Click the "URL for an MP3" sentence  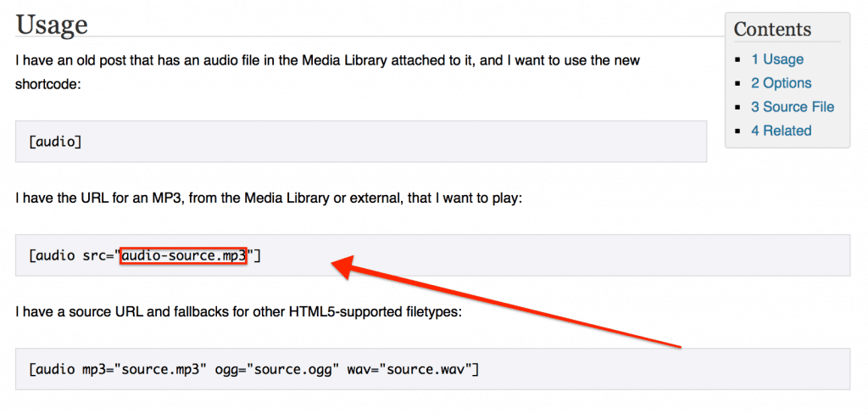269,199
